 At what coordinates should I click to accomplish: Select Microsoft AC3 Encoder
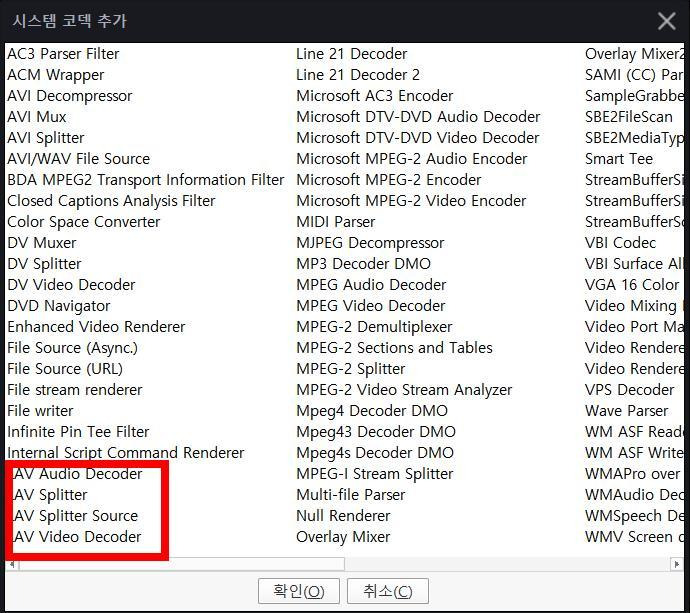pos(374,96)
